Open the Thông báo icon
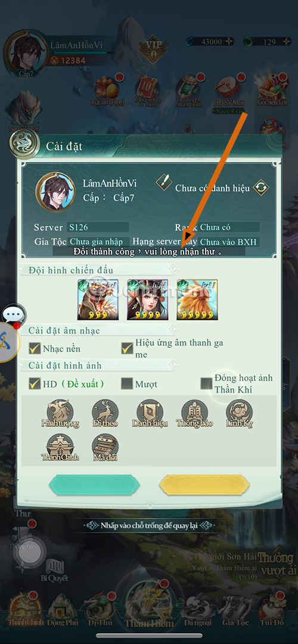298x644 pixels. [x=194, y=413]
